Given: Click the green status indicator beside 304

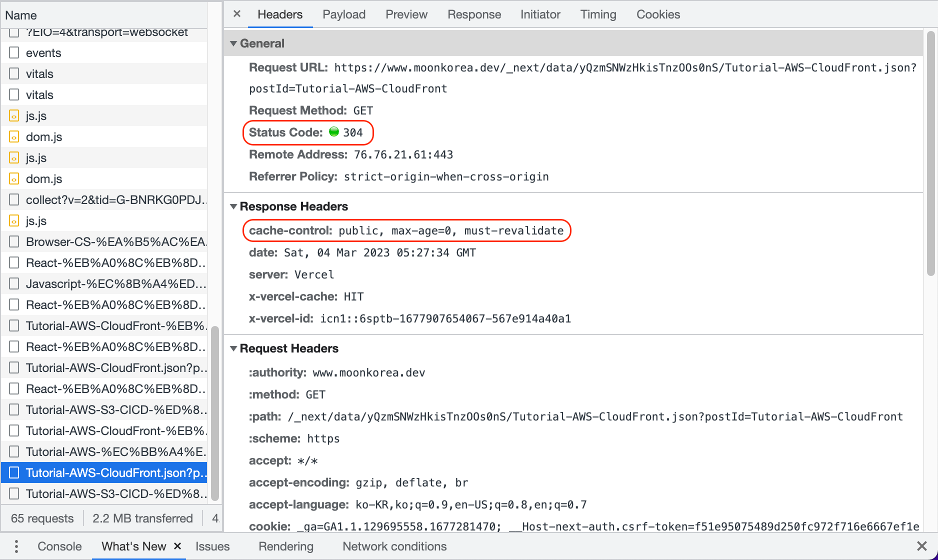Looking at the screenshot, I should [334, 132].
